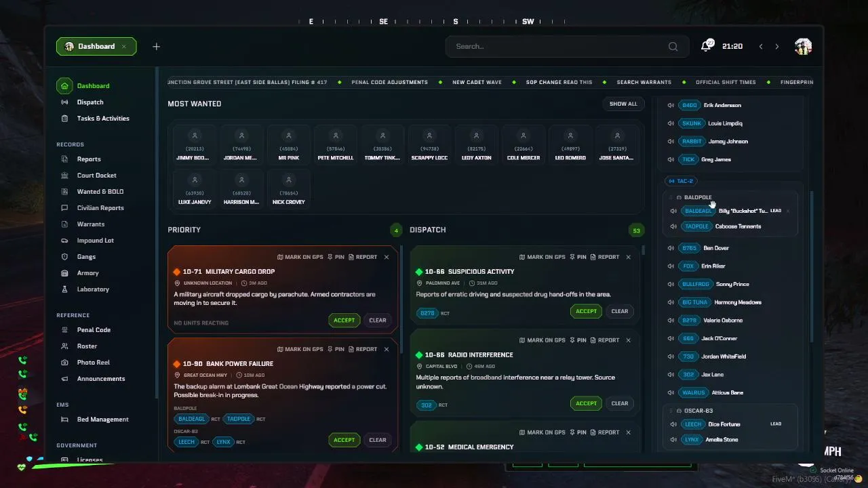This screenshot has width=868, height=488.
Task: Show all most wanted persons
Action: pyautogui.click(x=623, y=104)
